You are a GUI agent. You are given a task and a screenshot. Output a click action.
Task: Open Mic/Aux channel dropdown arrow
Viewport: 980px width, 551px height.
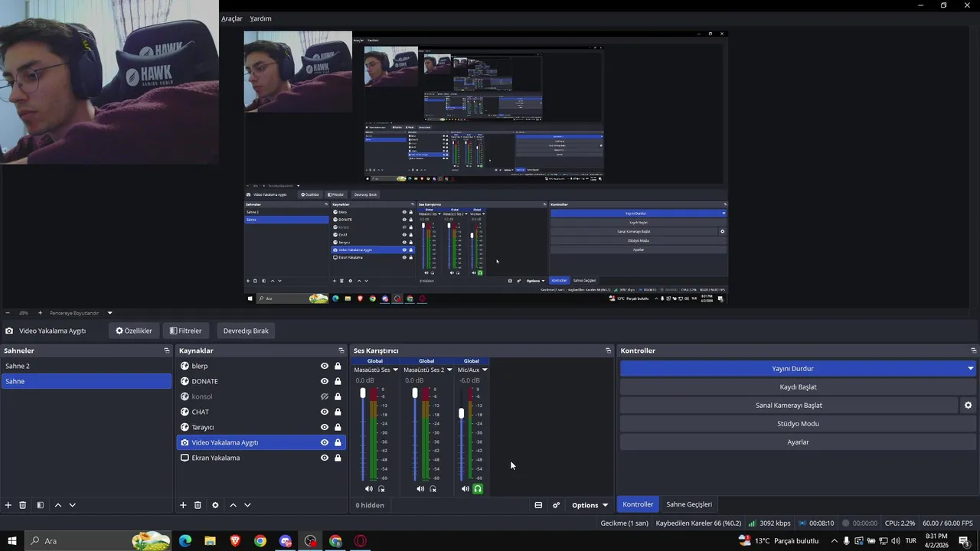point(485,370)
